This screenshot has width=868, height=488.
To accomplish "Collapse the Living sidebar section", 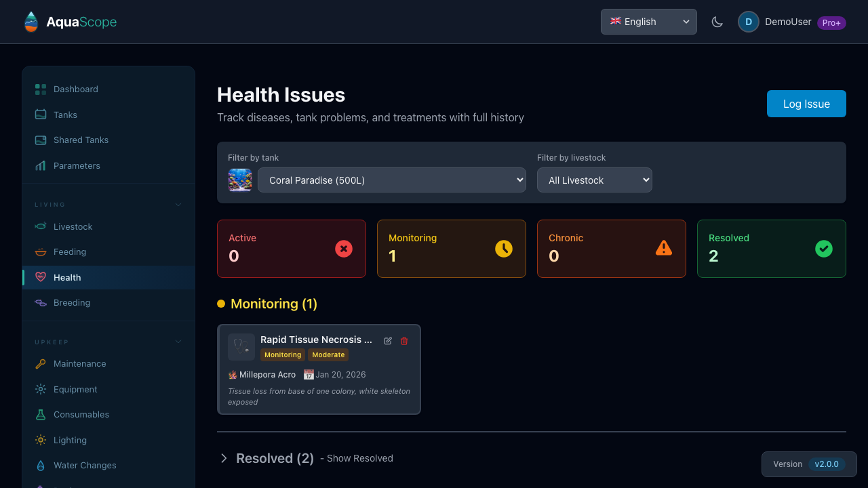I will [178, 205].
